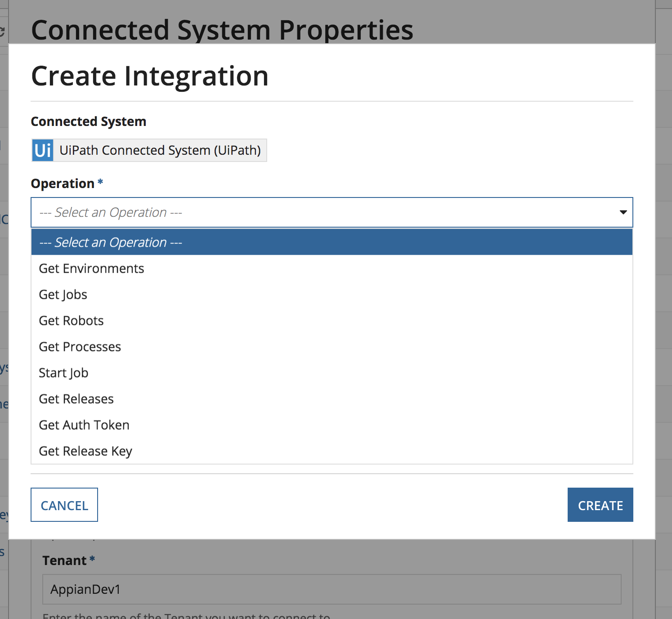This screenshot has width=672, height=619.
Task: Click the Operation field label
Action: pyautogui.click(x=63, y=184)
